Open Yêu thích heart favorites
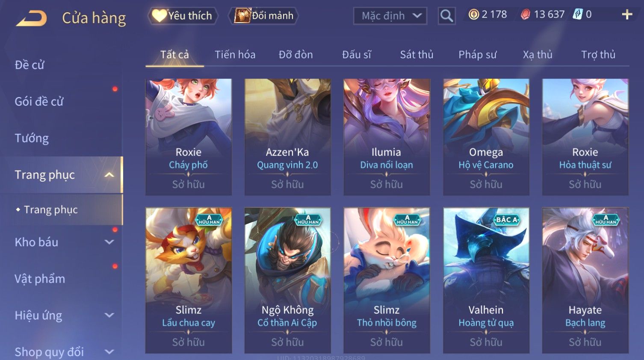Viewport: 644px width, 360px height. click(183, 16)
